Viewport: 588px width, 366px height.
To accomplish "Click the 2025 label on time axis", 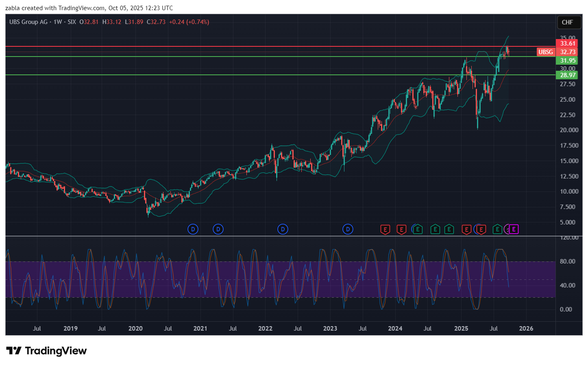I will click(461, 329).
